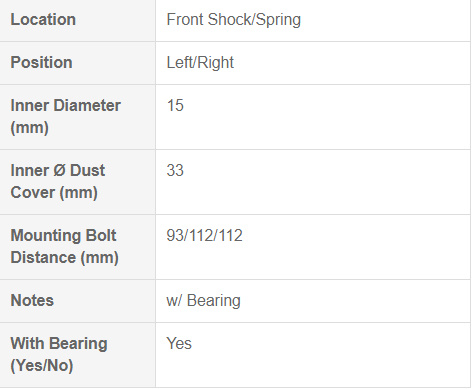The width and height of the screenshot is (473, 389).
Task: Select the 93/112/112 bolt distance value
Action: [204, 236]
